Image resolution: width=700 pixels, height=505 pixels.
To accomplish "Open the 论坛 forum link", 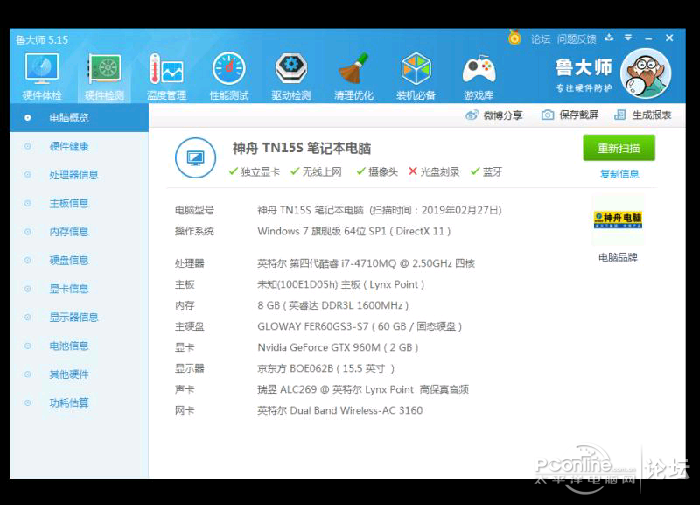I will coord(541,39).
